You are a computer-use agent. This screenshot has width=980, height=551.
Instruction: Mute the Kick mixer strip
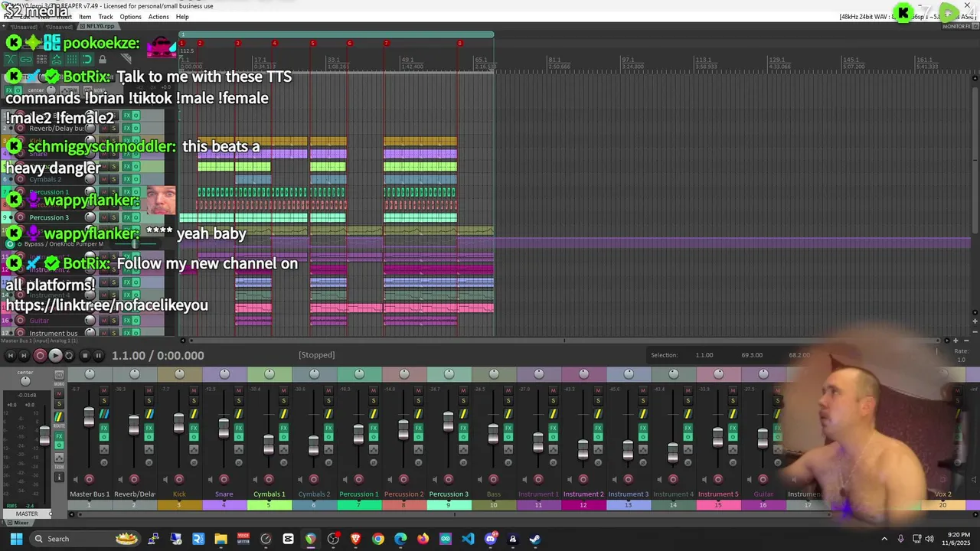point(194,390)
